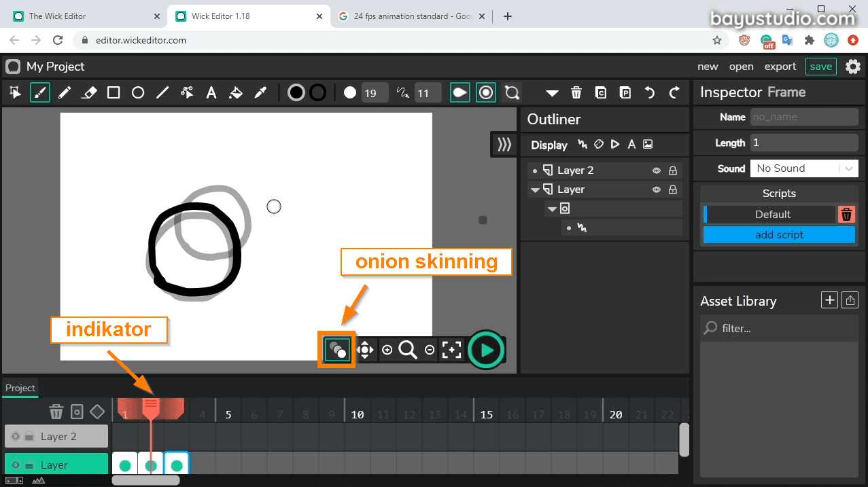This screenshot has width=868, height=487.
Task: Activate the Eyedropper tool
Action: pos(260,92)
